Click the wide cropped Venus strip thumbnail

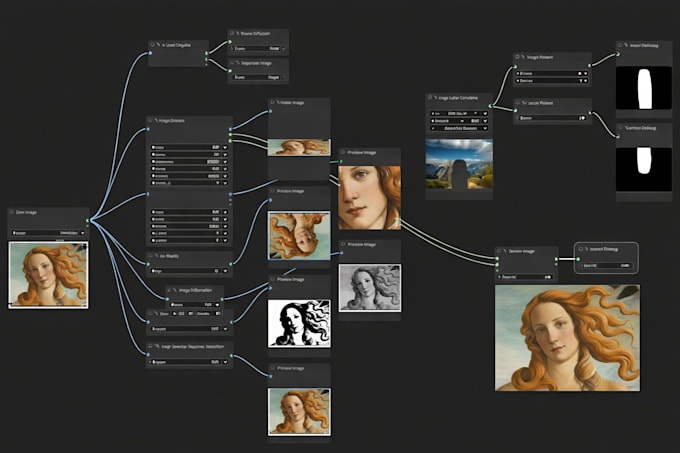299,147
